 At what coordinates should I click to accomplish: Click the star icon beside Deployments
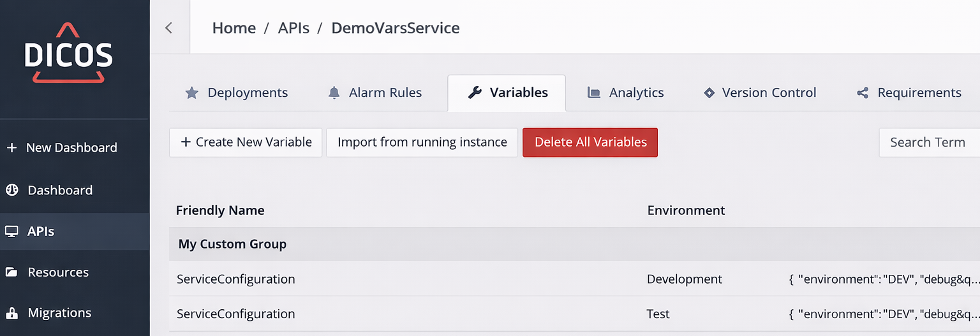point(191,93)
